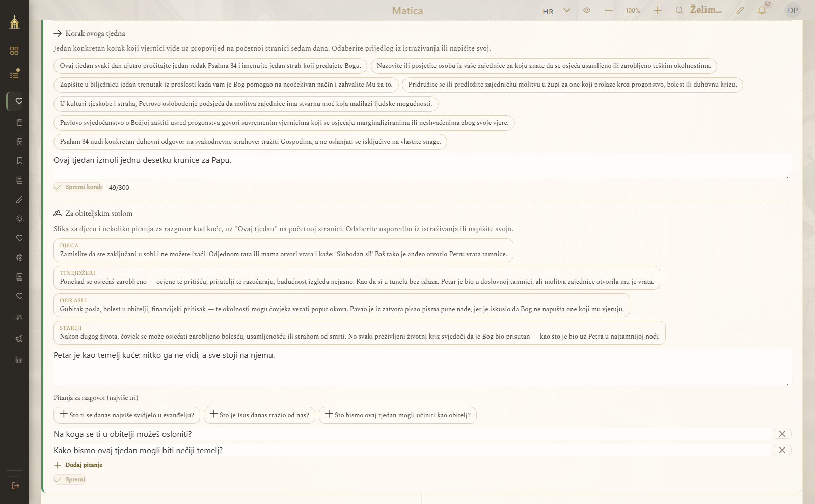Click the church logo in the sidebar
This screenshot has width=815, height=504.
14,22
